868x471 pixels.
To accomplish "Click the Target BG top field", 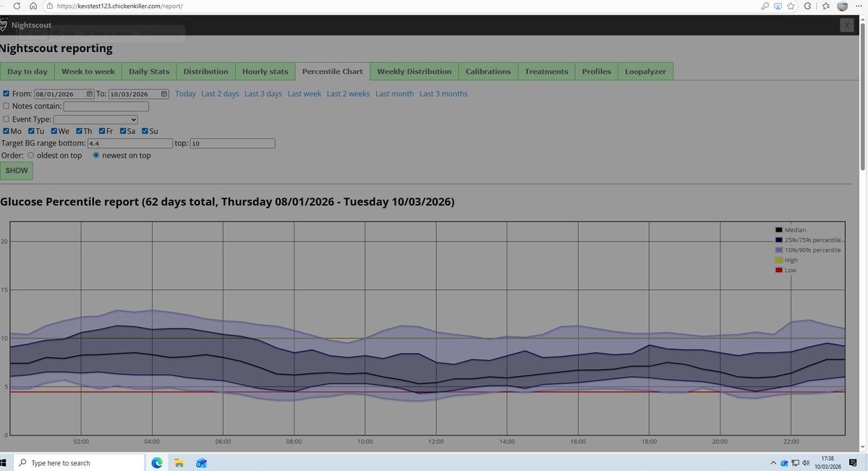I will (232, 143).
